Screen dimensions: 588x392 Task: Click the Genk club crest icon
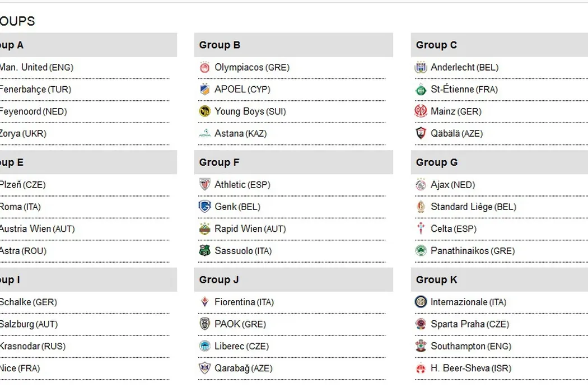coord(204,207)
